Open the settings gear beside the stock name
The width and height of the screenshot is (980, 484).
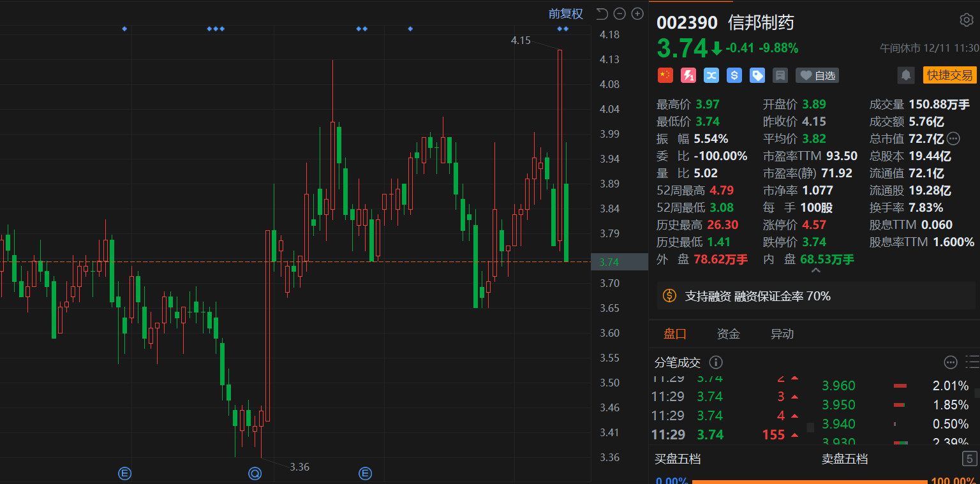pyautogui.click(x=966, y=20)
